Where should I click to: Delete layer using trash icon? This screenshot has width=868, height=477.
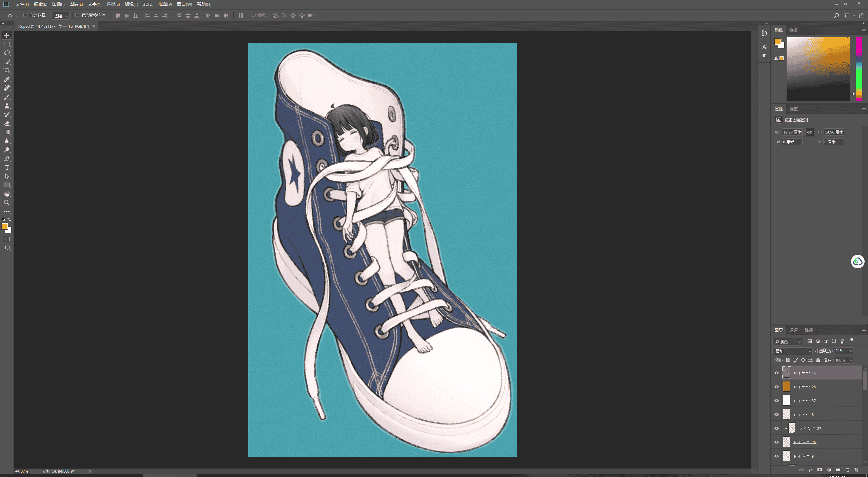click(856, 470)
